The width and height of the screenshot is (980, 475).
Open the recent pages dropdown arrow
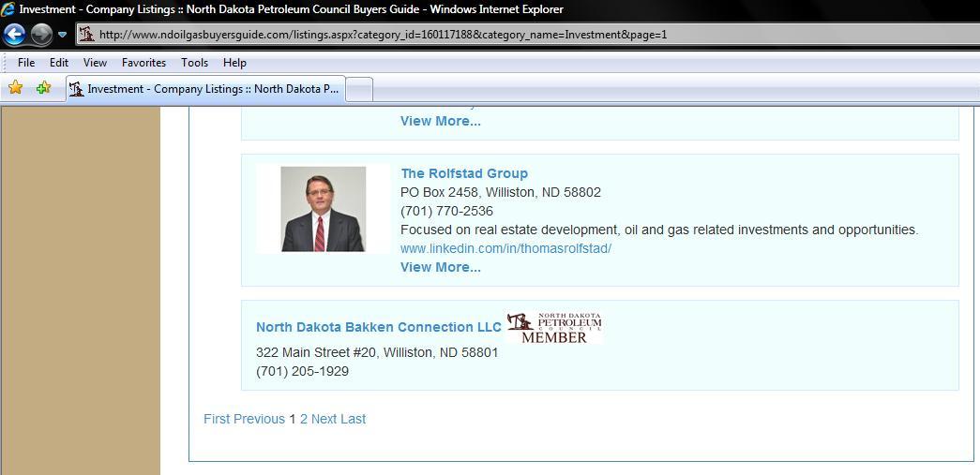62,35
